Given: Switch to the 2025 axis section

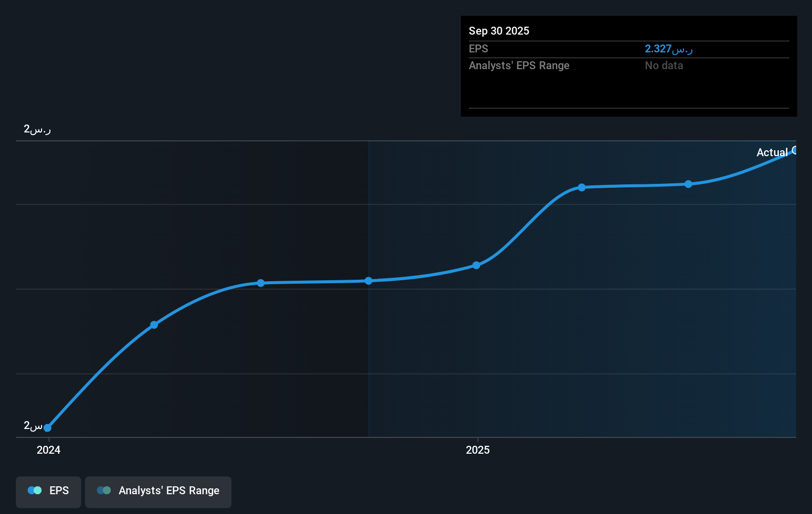Looking at the screenshot, I should [x=477, y=450].
